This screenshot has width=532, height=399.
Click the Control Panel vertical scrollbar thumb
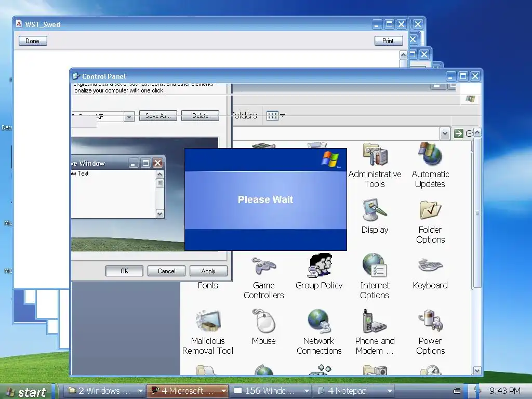477,212
